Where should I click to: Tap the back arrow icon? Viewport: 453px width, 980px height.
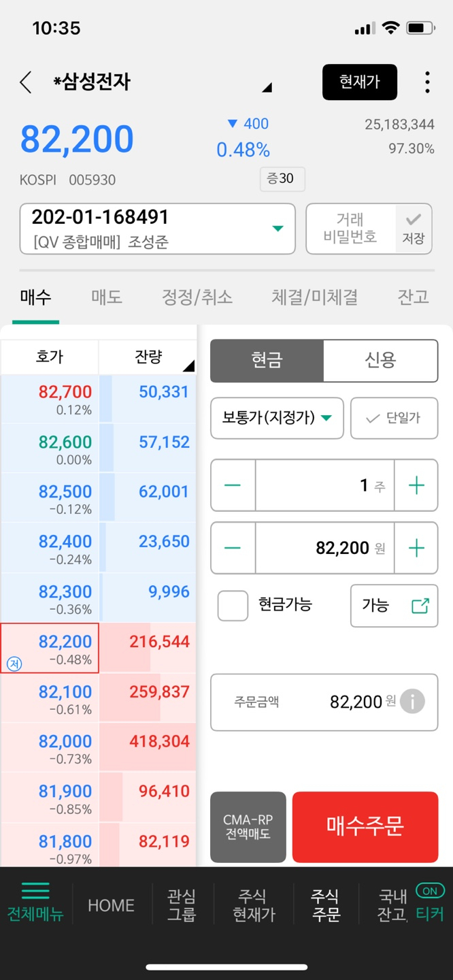click(x=26, y=82)
